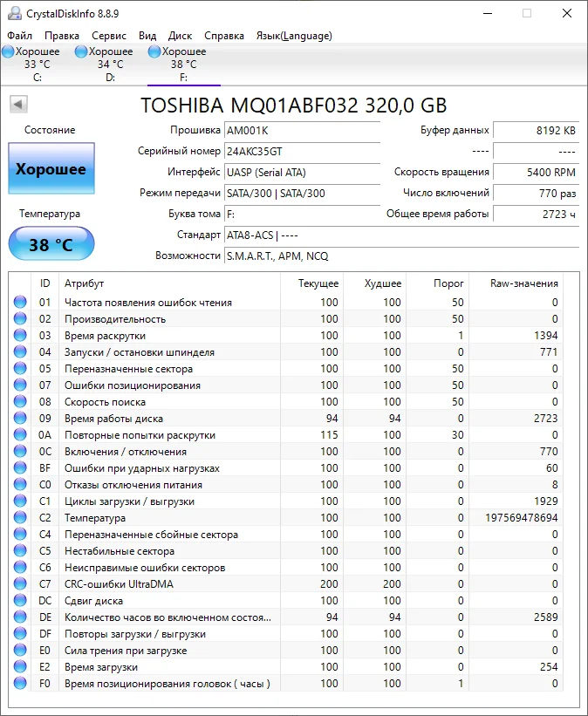Click the CrystalDiskInfo app icon in title bar
Image resolution: width=588 pixels, height=716 pixels.
click(x=14, y=13)
